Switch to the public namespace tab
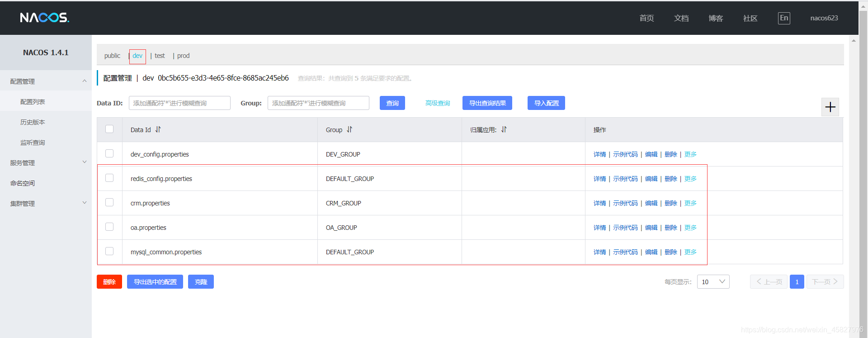The width and height of the screenshot is (868, 338). (112, 56)
